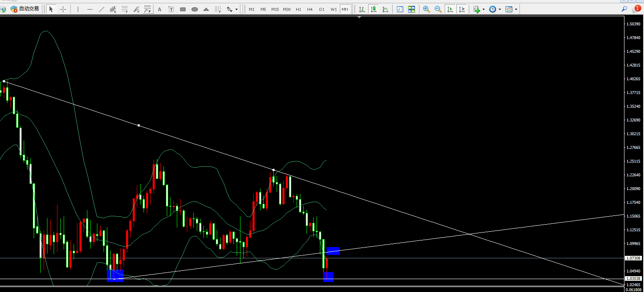The width and height of the screenshot is (644, 292).
Task: Zoom out of the chart
Action: coord(438,9)
